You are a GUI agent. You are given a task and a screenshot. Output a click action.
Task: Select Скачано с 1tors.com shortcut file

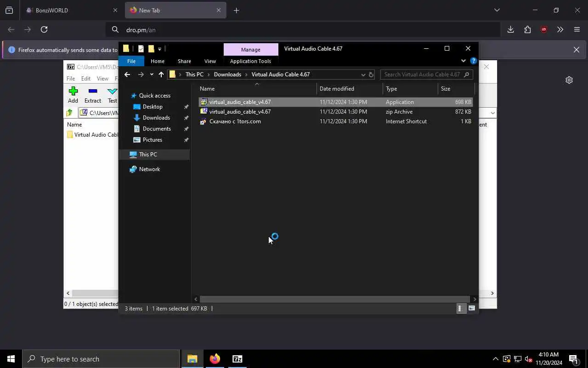tap(336, 121)
